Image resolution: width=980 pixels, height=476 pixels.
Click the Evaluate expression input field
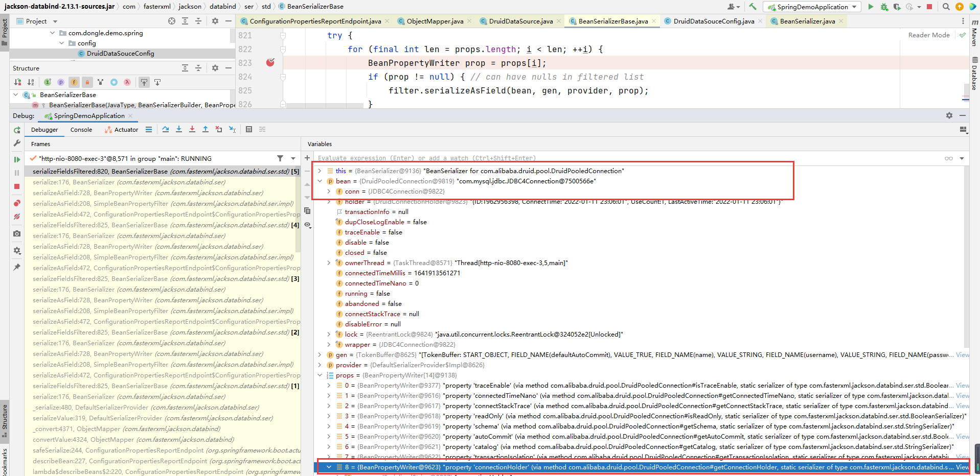[629, 158]
